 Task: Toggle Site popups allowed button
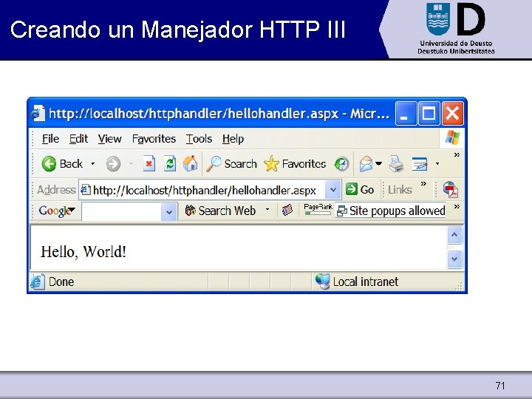tap(391, 211)
